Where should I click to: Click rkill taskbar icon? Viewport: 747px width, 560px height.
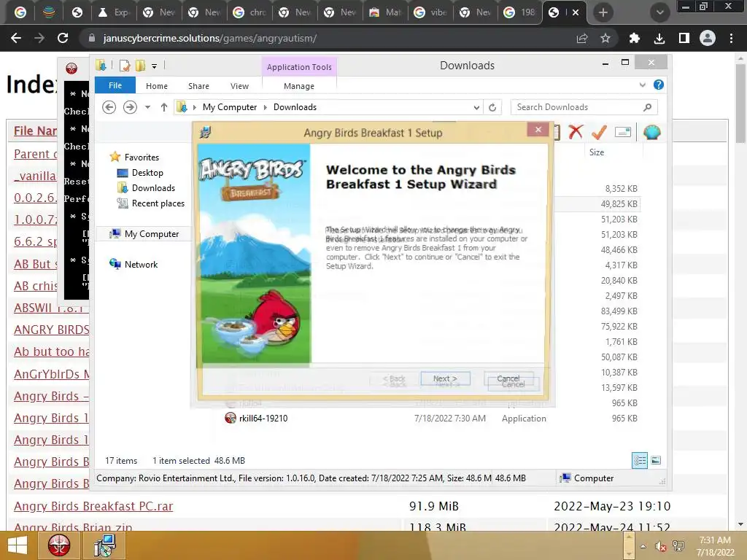point(58,545)
